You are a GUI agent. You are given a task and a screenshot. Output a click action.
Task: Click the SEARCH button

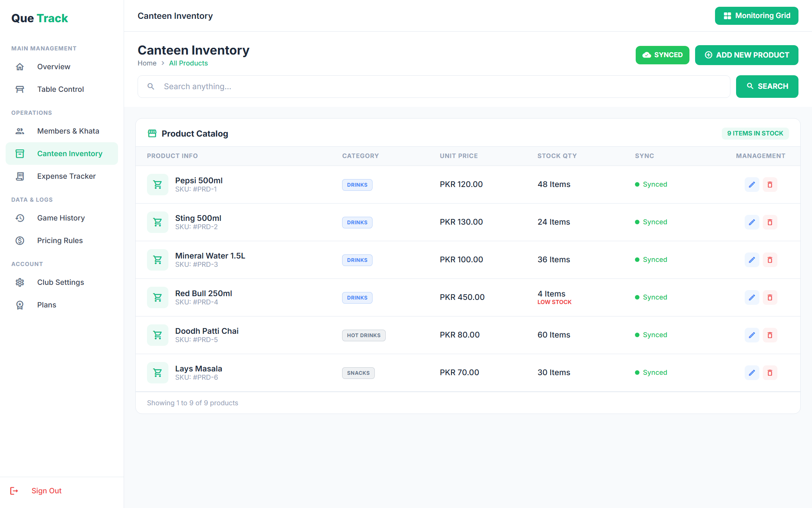(x=767, y=87)
